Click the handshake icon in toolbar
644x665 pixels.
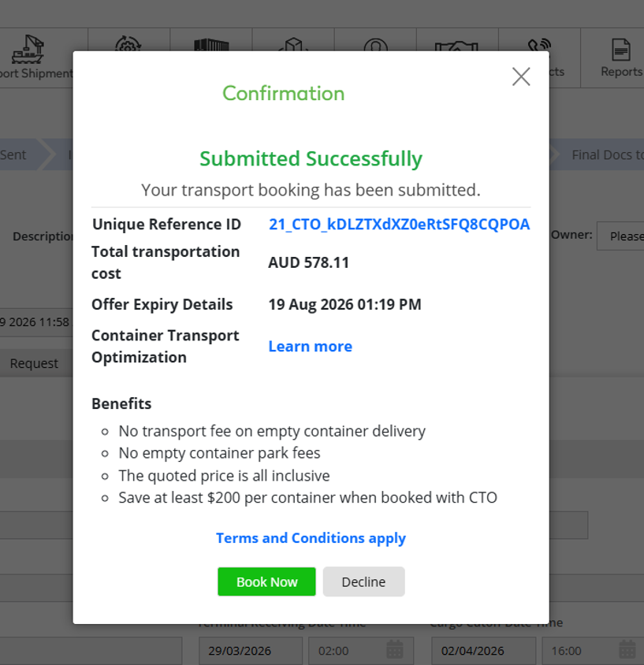[x=456, y=46]
